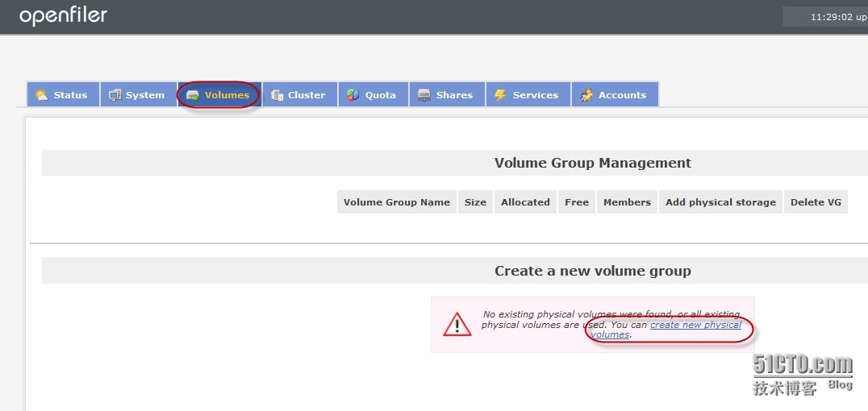
Task: Switch to the System tab
Action: pos(139,94)
